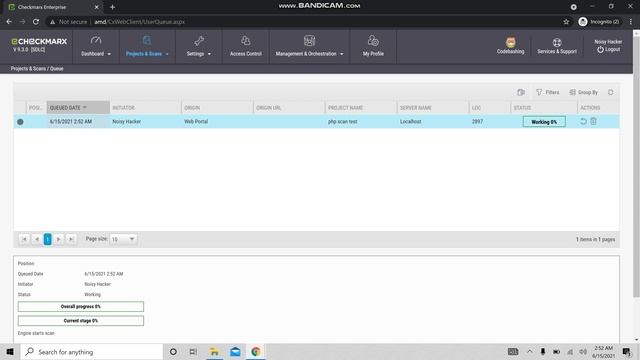
Task: Reload the browser page
Action: [x=36, y=22]
